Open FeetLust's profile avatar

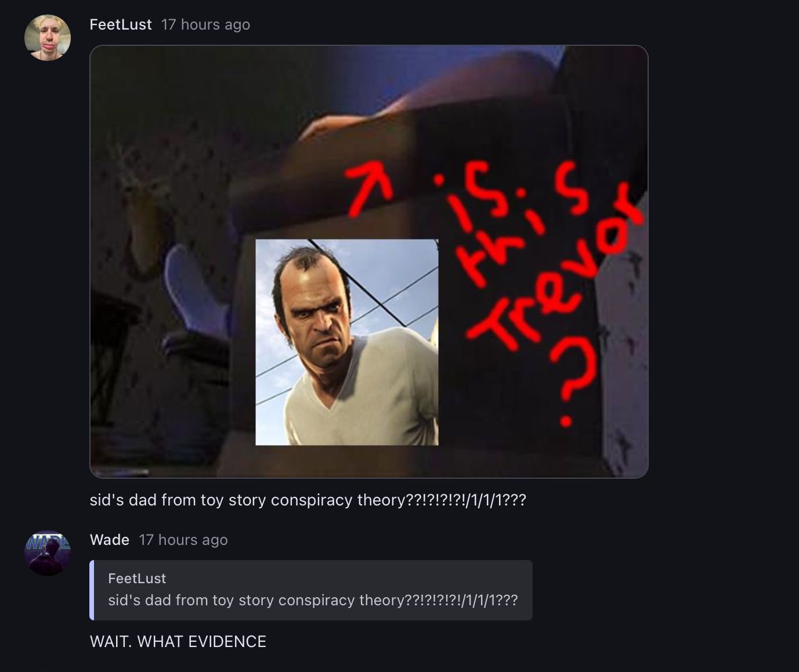click(x=48, y=38)
